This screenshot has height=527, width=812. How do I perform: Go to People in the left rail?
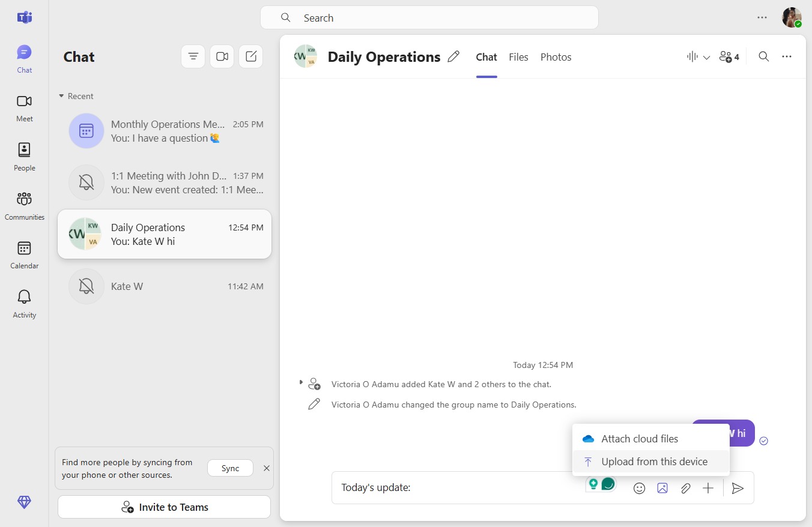[x=24, y=157]
